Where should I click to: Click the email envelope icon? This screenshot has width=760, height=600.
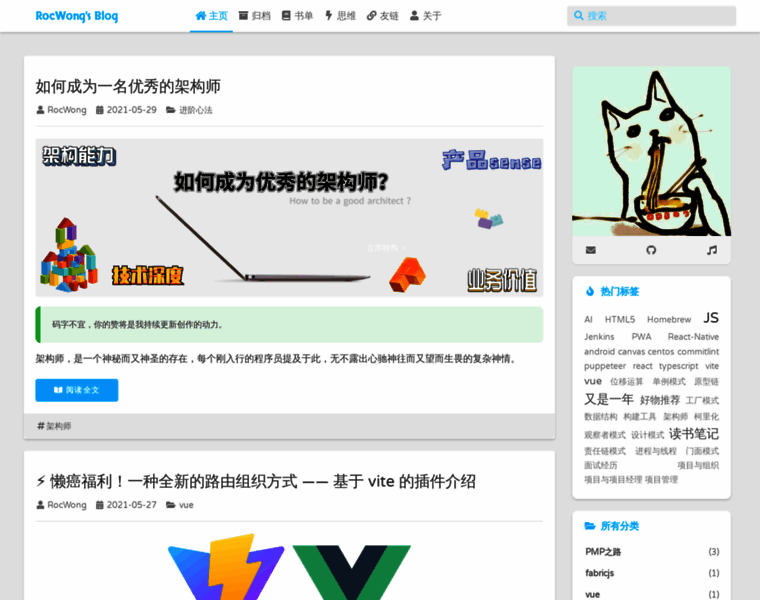590,250
